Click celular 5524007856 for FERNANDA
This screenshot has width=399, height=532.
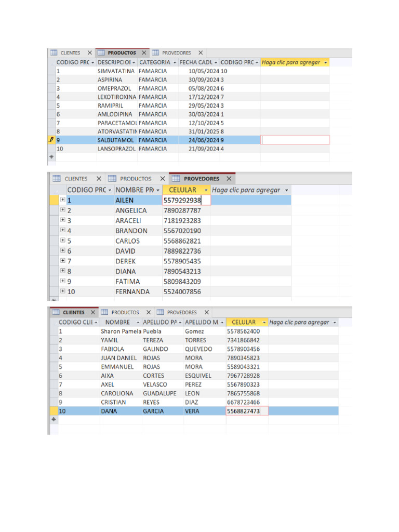[187, 292]
